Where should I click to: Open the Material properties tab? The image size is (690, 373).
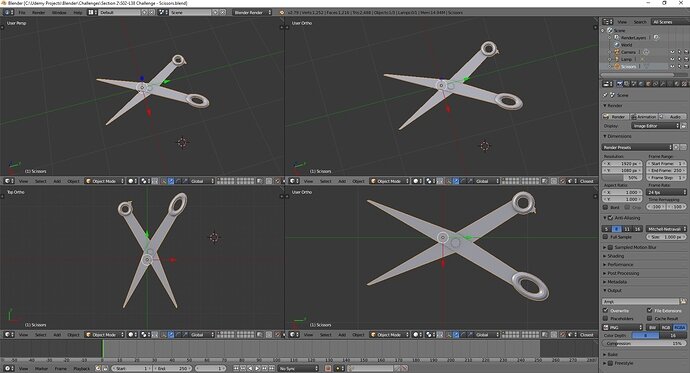[x=677, y=84]
